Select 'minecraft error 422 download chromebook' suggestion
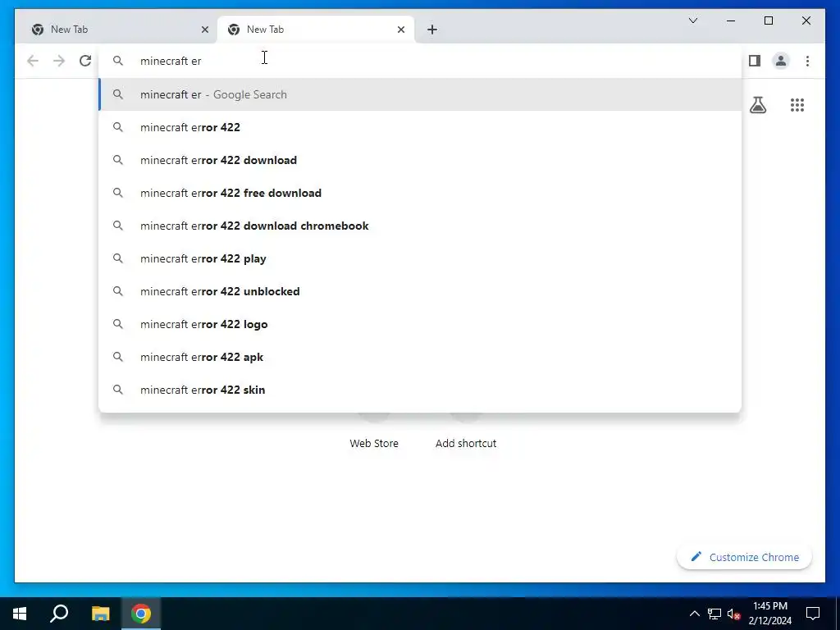 420,226
